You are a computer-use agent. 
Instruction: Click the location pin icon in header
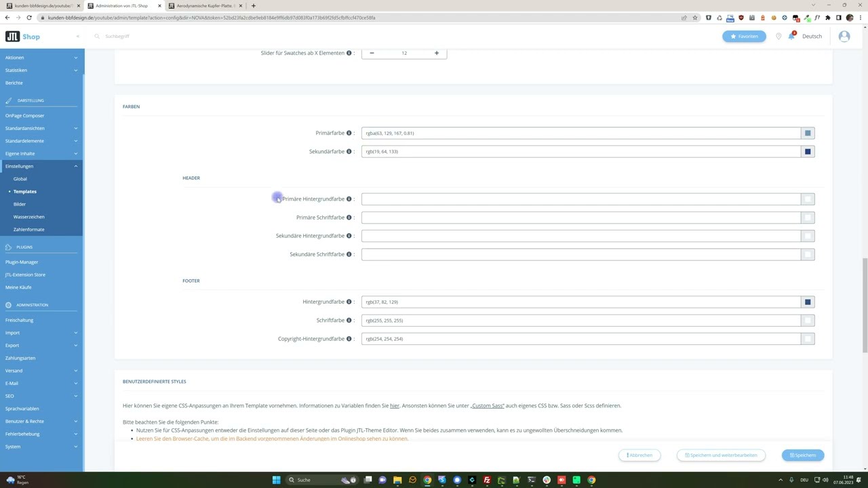(778, 36)
